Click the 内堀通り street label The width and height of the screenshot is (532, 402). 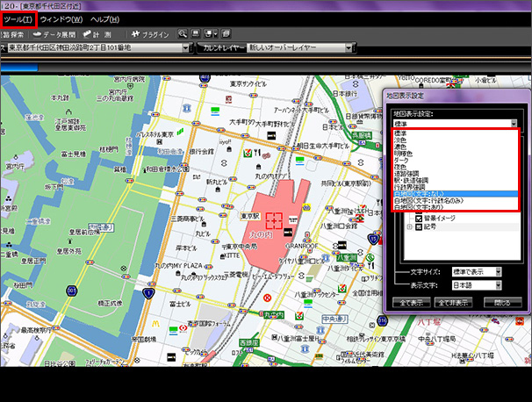point(101,227)
